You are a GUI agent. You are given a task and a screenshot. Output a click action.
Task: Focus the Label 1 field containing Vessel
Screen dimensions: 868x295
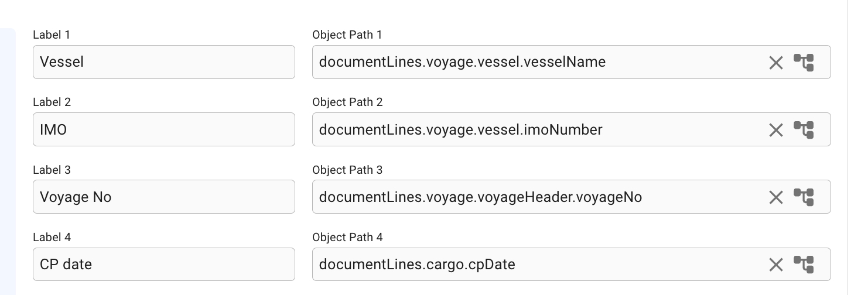click(163, 62)
